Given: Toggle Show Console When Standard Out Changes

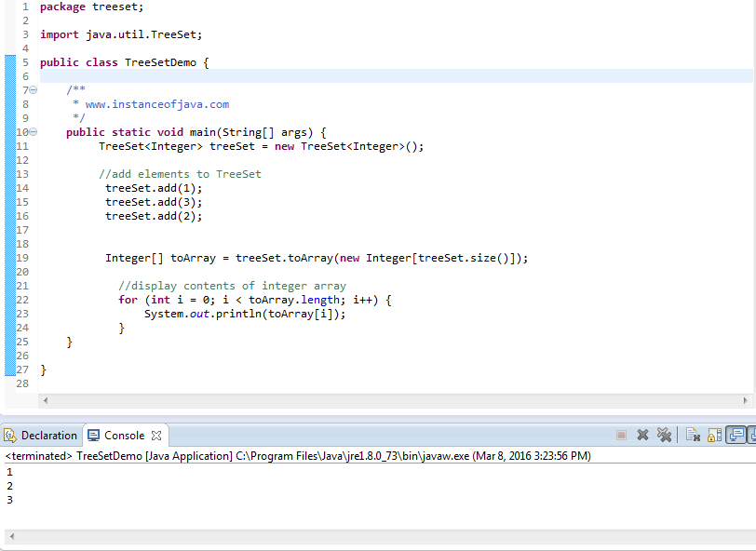Looking at the screenshot, I should 735,435.
